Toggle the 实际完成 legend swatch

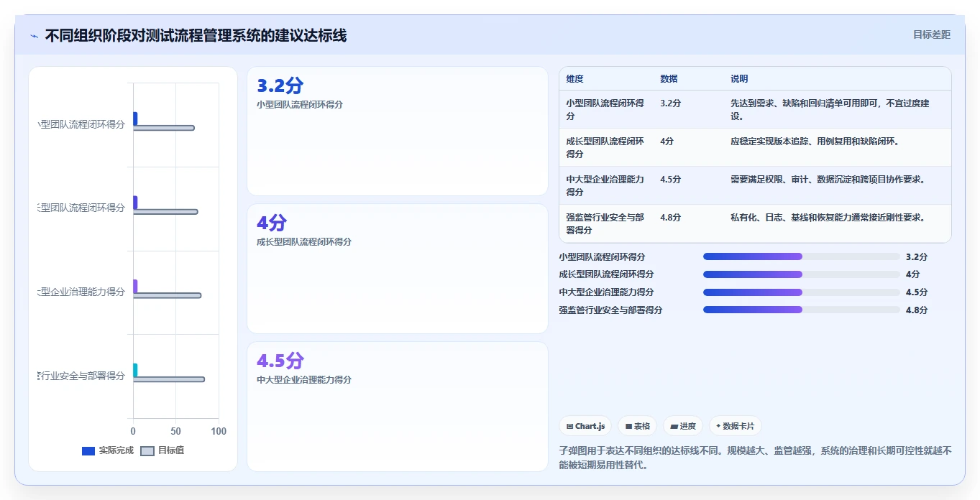pos(88,451)
